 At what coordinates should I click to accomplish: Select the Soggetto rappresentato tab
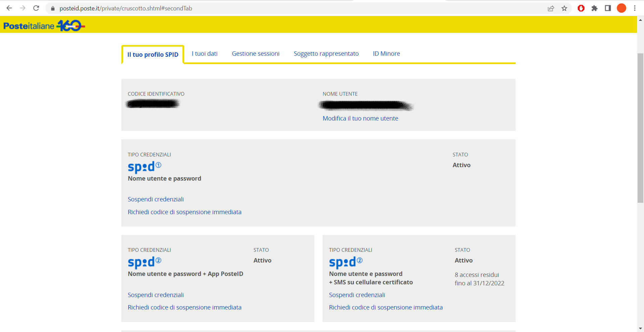click(326, 54)
